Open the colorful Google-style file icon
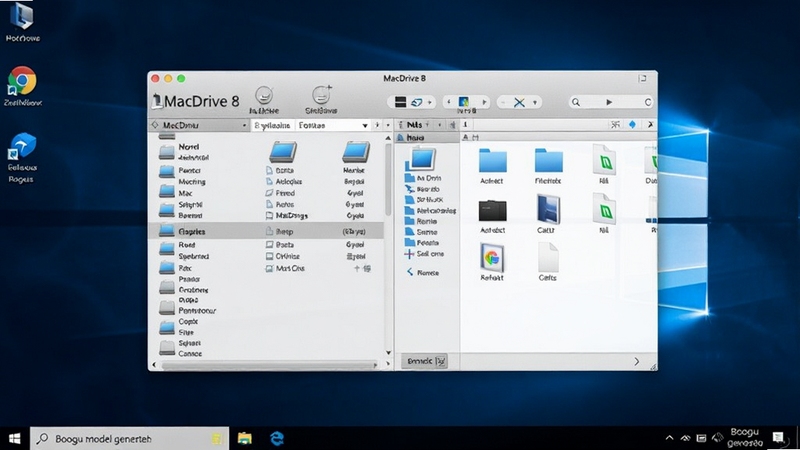Screen dimensions: 800x450 tap(492, 257)
